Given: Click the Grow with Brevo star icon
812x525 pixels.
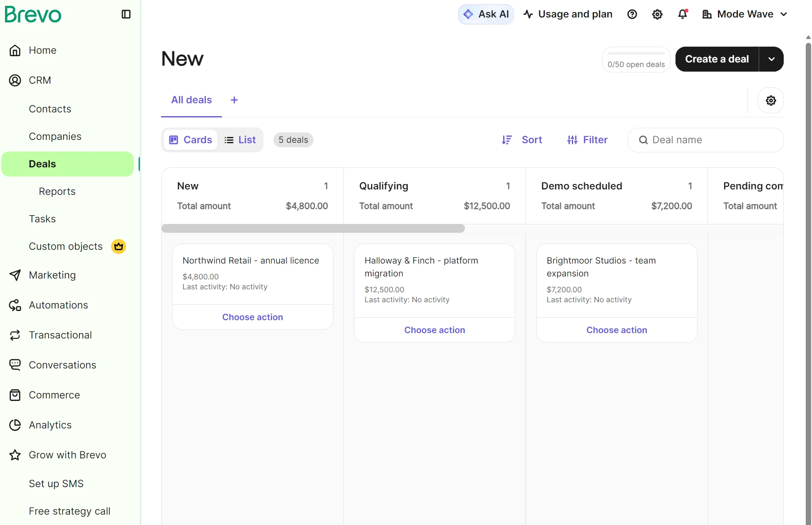Looking at the screenshot, I should tap(15, 455).
